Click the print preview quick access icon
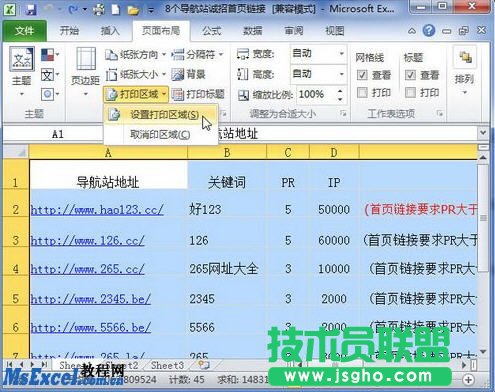Screen dimensions: 495x392 [x=99, y=10]
